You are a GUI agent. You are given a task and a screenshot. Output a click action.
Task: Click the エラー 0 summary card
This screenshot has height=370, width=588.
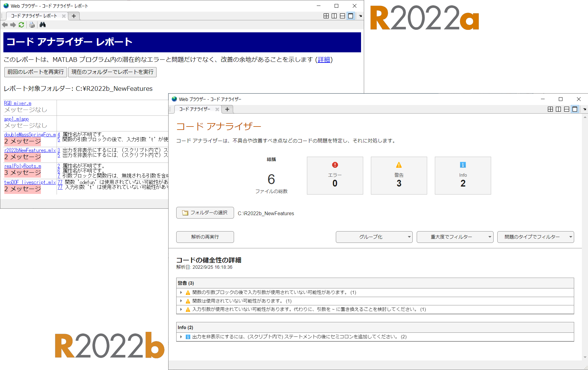335,175
